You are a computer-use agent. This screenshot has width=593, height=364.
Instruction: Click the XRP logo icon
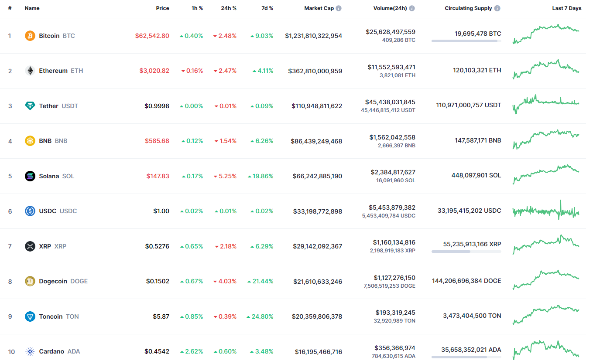tap(30, 246)
